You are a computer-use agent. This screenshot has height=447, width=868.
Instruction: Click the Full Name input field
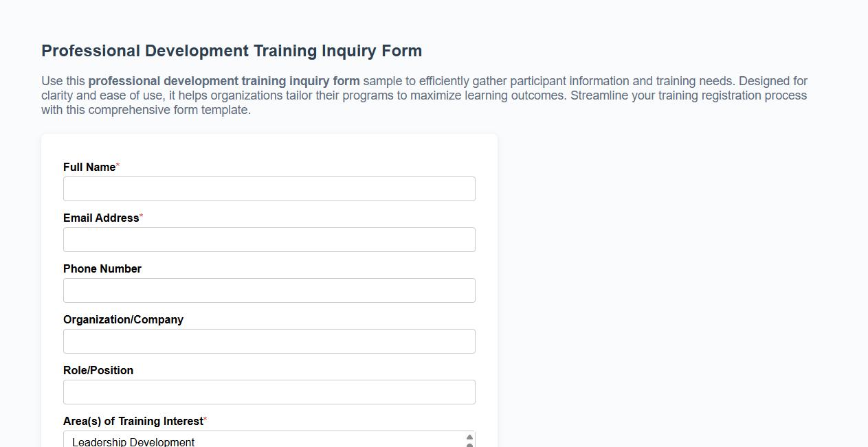[x=269, y=188]
